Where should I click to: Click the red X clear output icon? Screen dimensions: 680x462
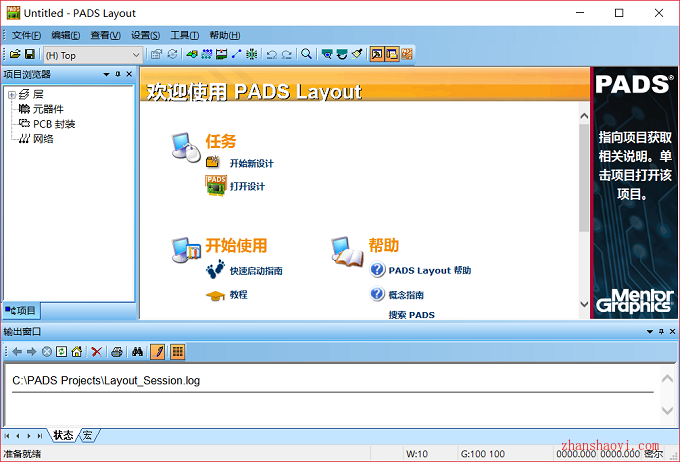97,352
